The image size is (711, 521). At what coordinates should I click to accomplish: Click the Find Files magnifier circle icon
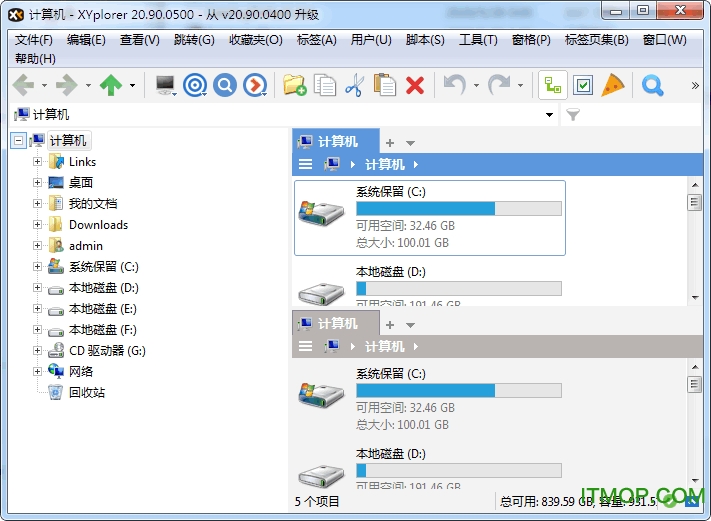click(x=225, y=85)
